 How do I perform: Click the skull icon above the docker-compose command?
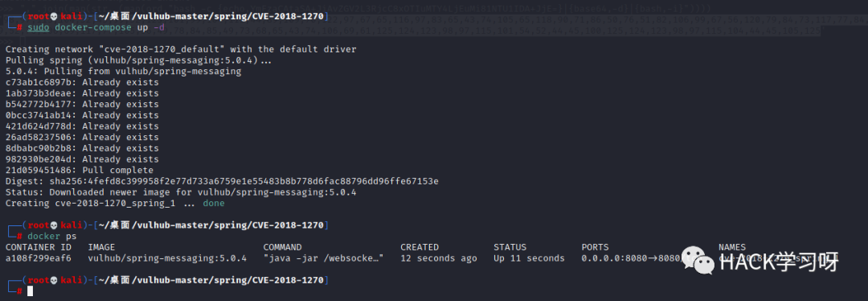(x=54, y=17)
